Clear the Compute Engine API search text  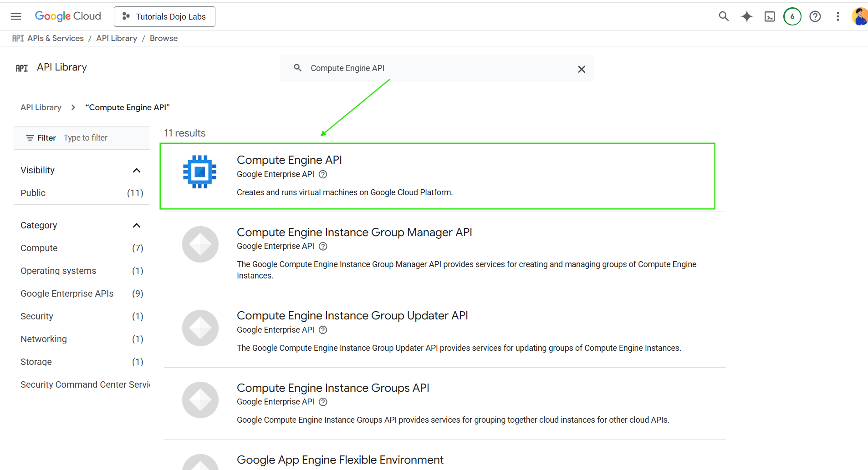point(582,69)
